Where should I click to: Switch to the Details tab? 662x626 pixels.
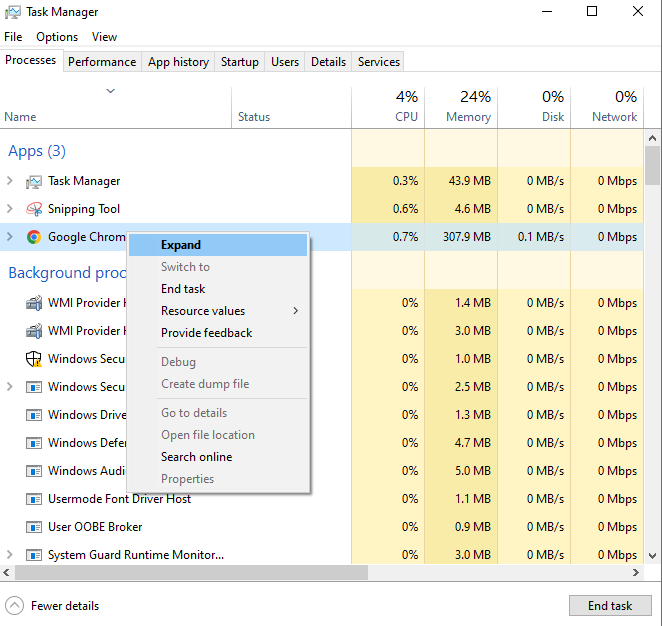point(328,62)
